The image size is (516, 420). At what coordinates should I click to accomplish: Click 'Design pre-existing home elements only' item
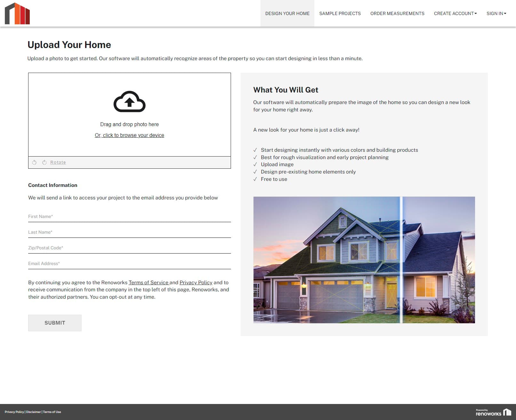(308, 172)
